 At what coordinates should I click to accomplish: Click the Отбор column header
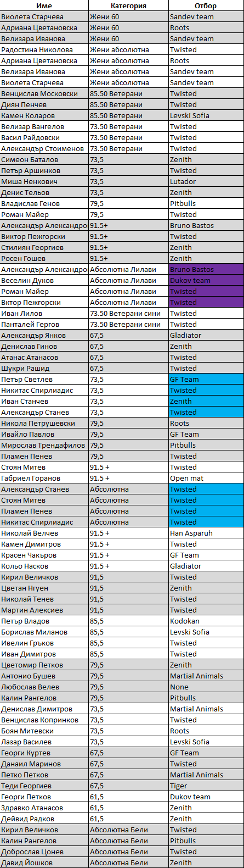tap(206, 5)
